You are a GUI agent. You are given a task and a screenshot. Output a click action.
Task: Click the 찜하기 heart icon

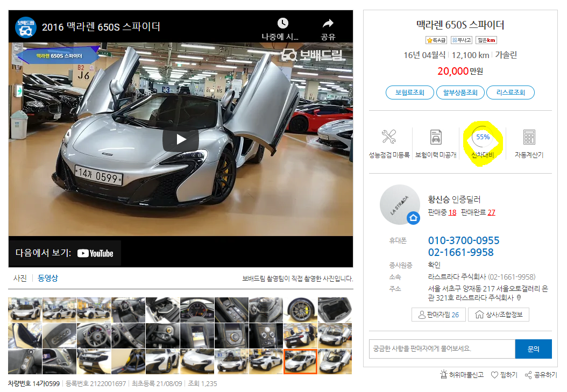coord(494,375)
